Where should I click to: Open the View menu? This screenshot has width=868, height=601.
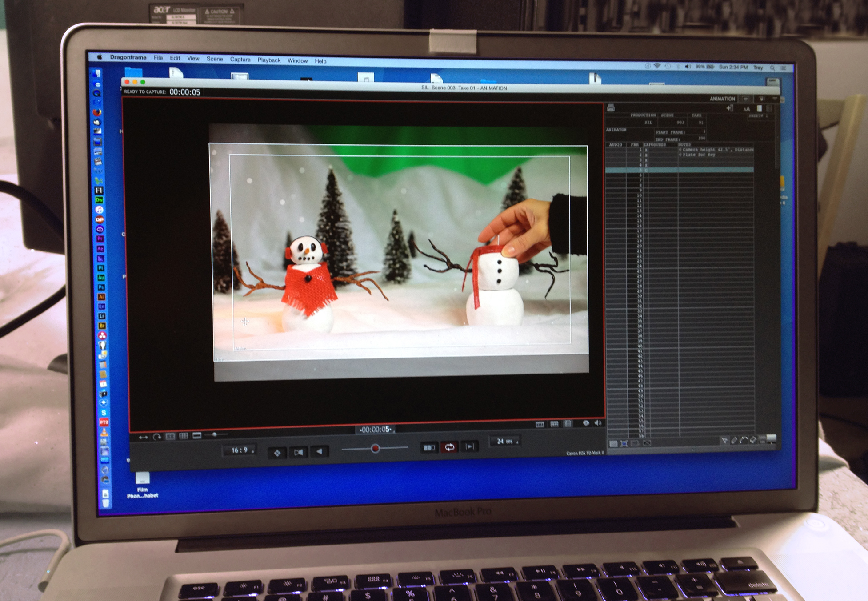(193, 59)
